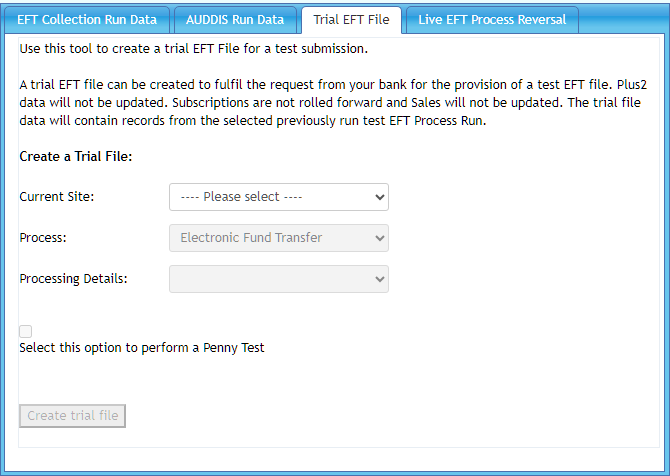The height and width of the screenshot is (476, 670).
Task: Open the Process dropdown
Action: pos(279,238)
